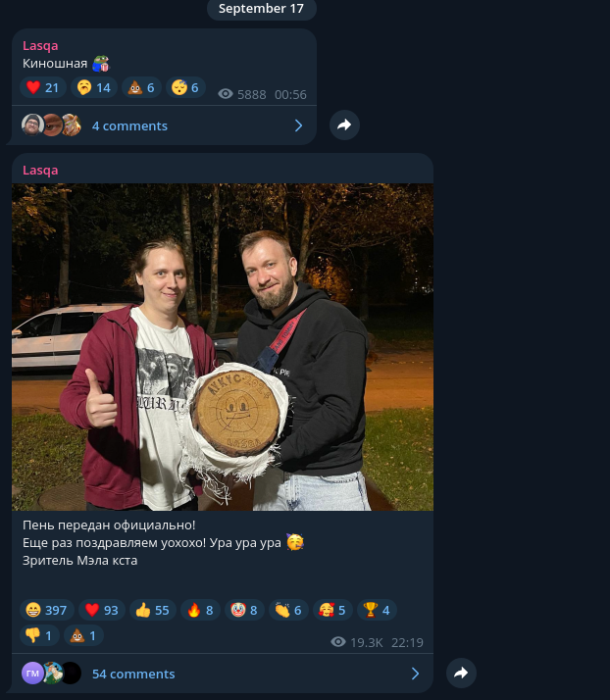This screenshot has width=610, height=700.
Task: Click the thumbs down reaction with 1
Action: point(39,635)
